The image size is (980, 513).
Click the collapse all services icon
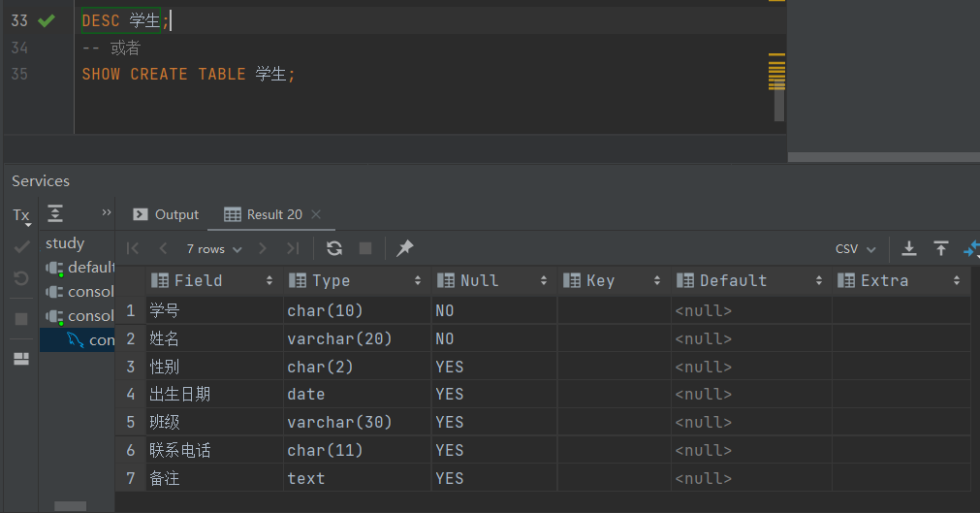(x=55, y=214)
